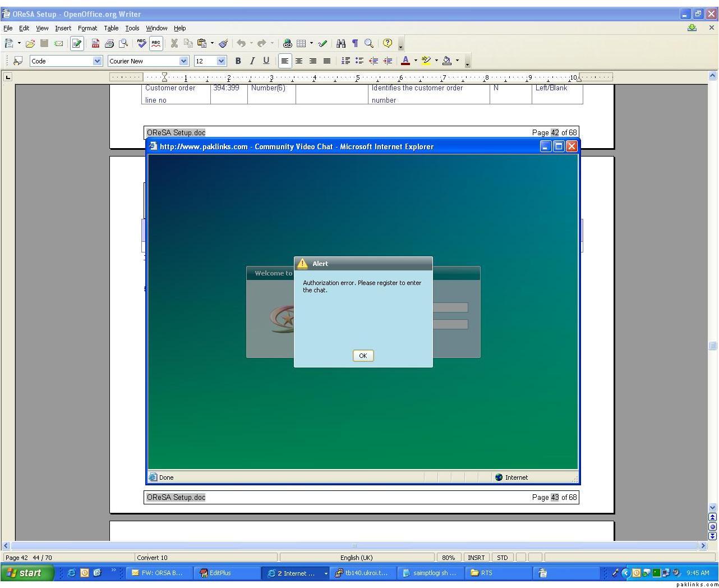Click the Font Color swatch button
This screenshot has width=719, height=588.
405,61
